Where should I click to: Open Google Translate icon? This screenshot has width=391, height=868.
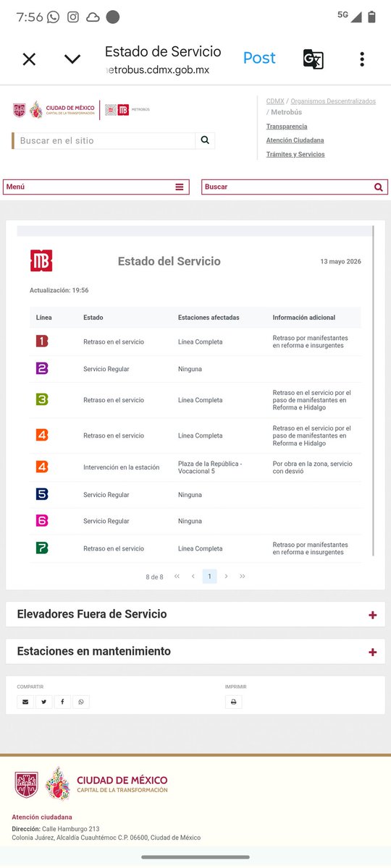point(313,59)
